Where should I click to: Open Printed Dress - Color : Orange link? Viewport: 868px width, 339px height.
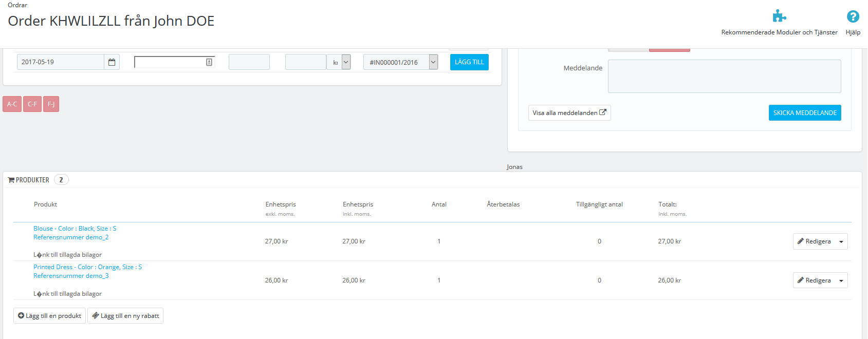click(88, 267)
